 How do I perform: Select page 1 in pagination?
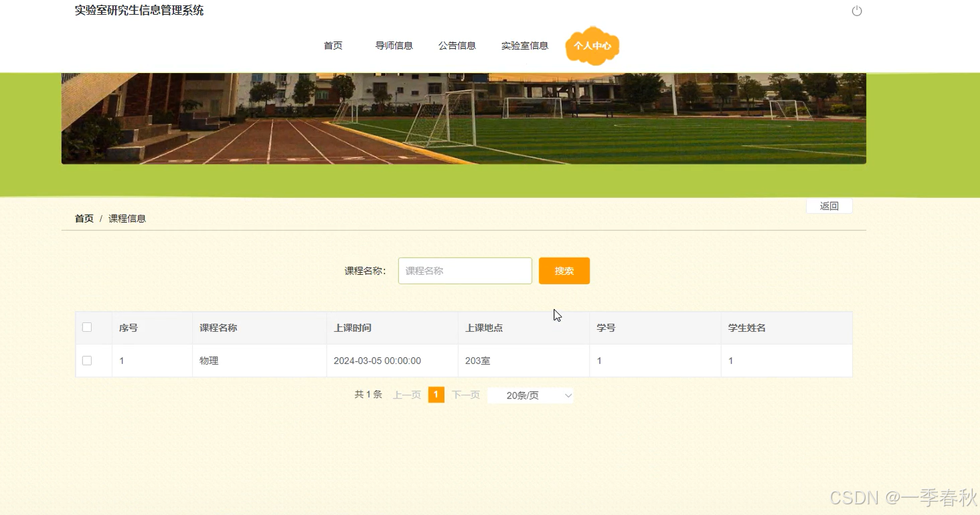point(436,395)
